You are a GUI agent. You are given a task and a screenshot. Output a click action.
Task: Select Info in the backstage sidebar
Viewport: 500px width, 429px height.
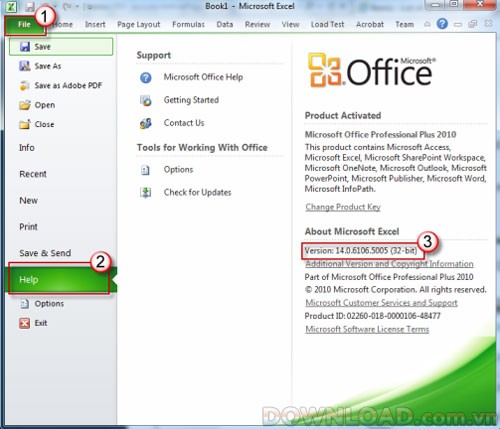pos(27,147)
